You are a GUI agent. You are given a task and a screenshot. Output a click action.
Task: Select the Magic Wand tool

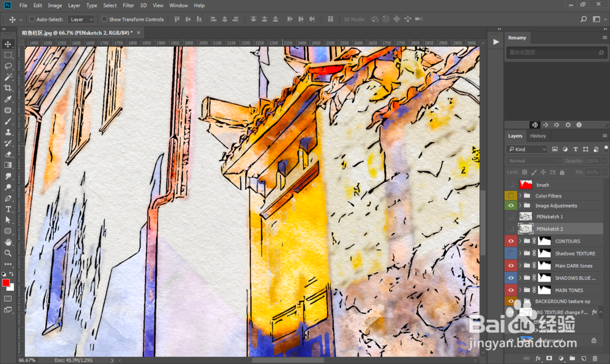click(x=8, y=77)
